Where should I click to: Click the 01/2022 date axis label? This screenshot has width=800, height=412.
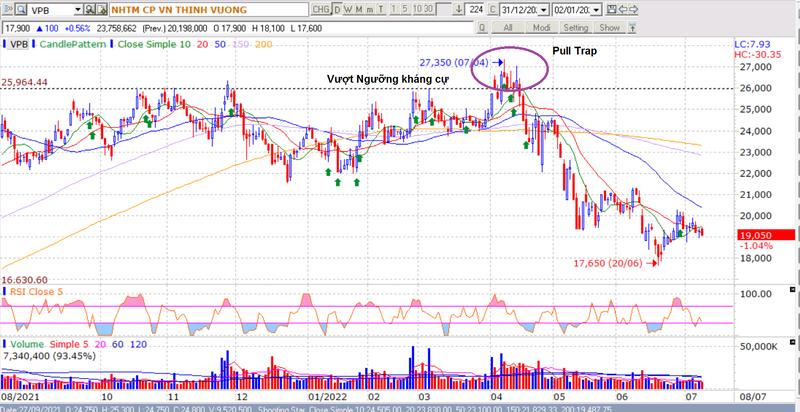tap(330, 397)
